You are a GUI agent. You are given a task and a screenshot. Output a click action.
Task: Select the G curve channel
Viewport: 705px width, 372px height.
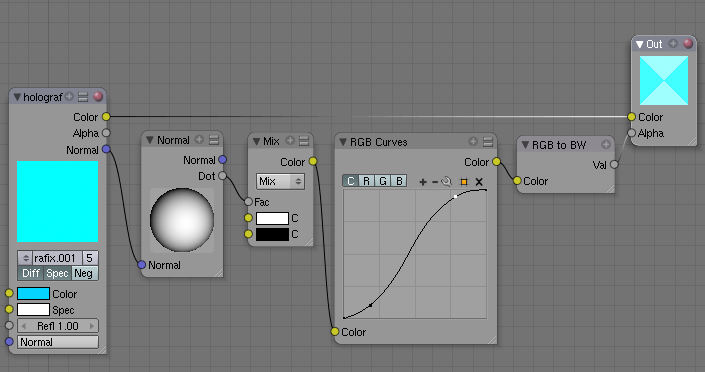coord(383,181)
